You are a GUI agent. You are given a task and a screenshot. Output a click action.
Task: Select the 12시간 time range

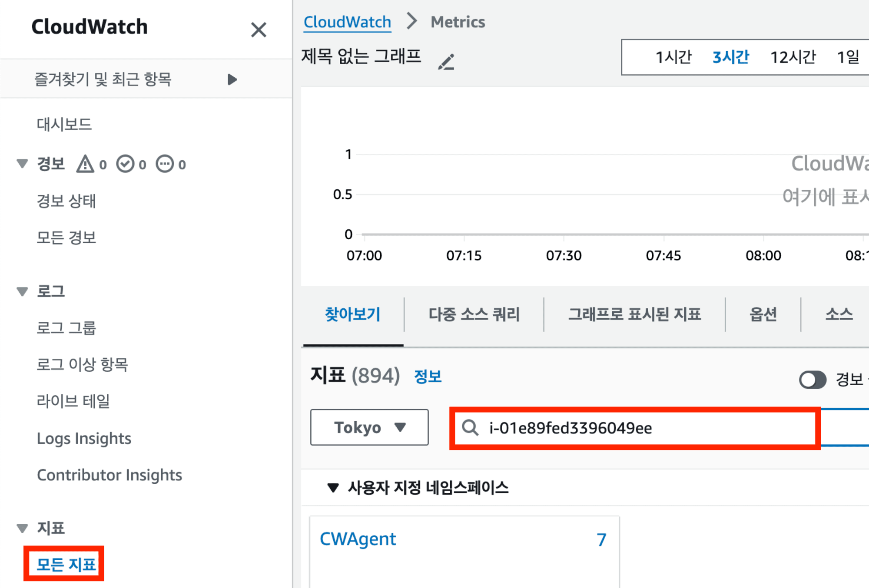[793, 57]
